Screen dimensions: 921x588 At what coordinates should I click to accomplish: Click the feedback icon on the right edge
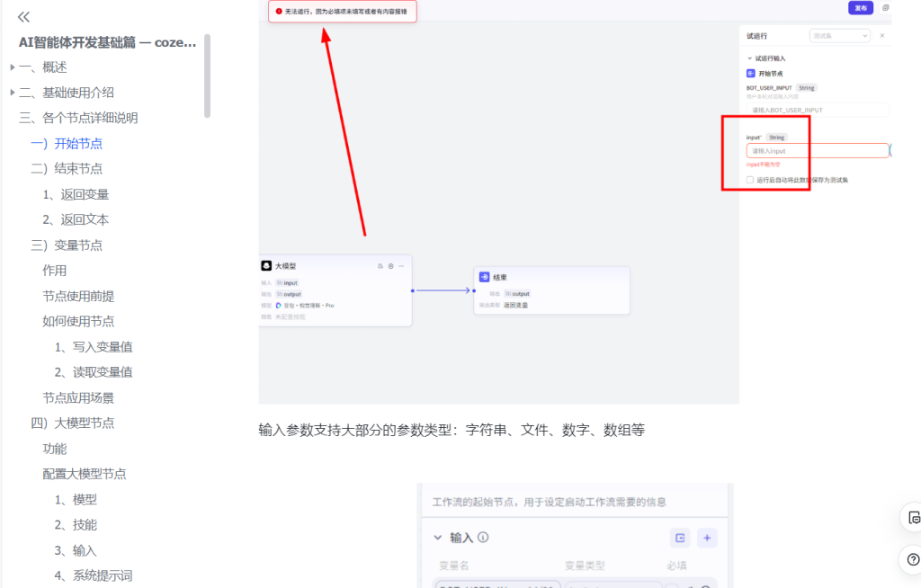(x=912, y=517)
